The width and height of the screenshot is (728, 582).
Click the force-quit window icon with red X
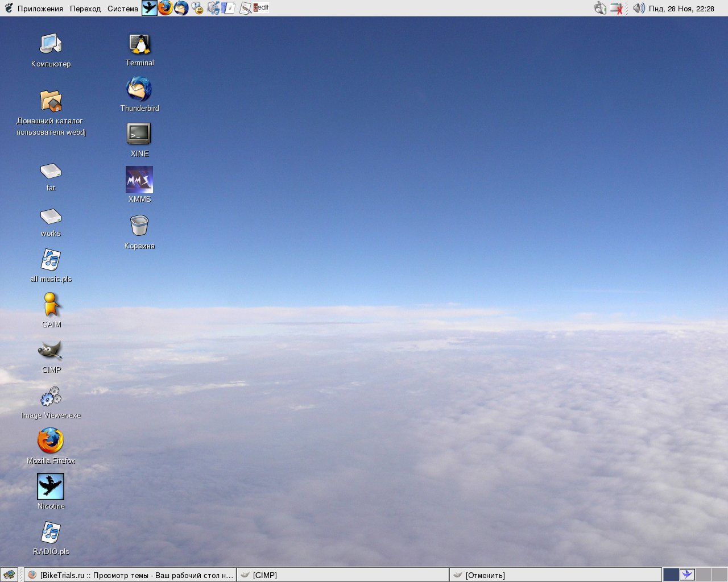point(617,9)
